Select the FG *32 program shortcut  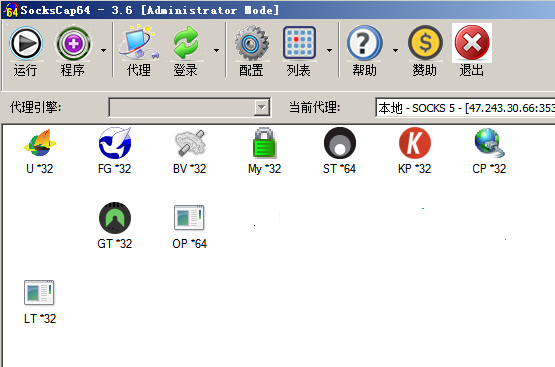(x=115, y=151)
